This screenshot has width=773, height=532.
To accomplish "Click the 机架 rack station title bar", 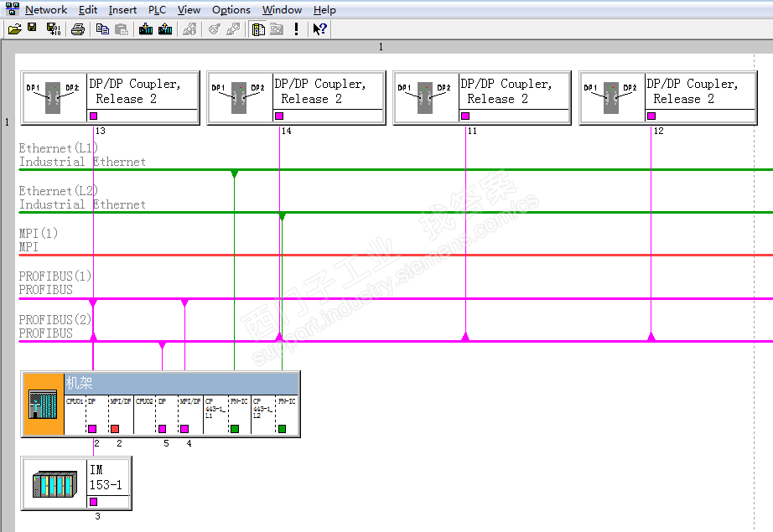I will coord(181,383).
